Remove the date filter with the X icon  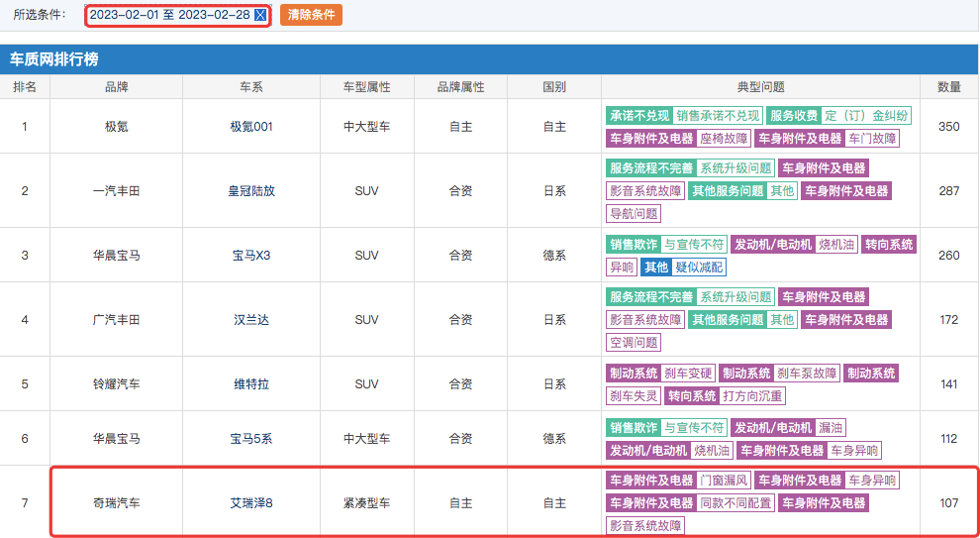(x=260, y=15)
